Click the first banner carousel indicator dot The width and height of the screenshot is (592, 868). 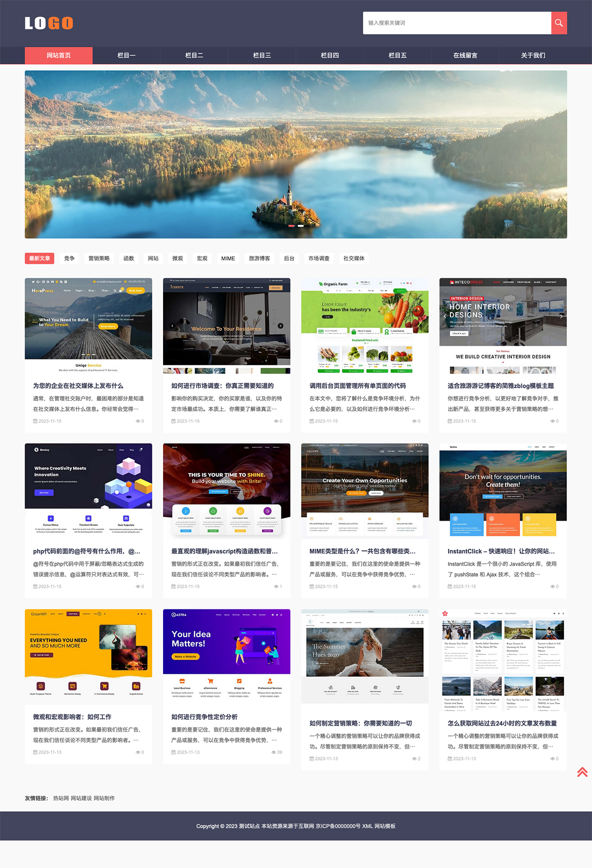(x=291, y=226)
